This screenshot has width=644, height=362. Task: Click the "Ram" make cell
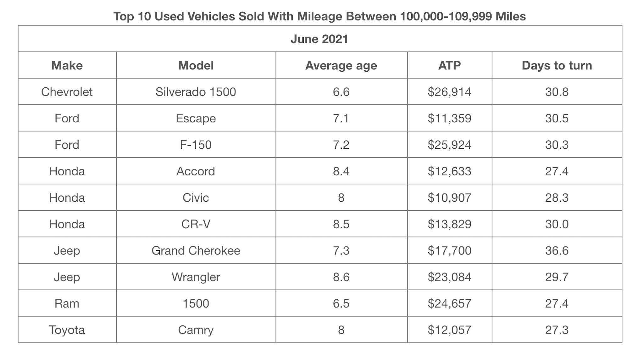click(x=67, y=303)
